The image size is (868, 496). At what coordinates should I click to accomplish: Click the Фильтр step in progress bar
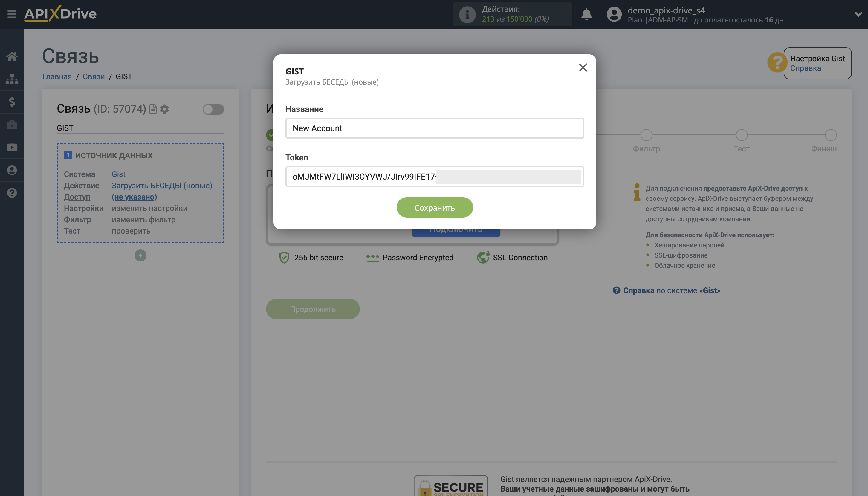point(646,135)
